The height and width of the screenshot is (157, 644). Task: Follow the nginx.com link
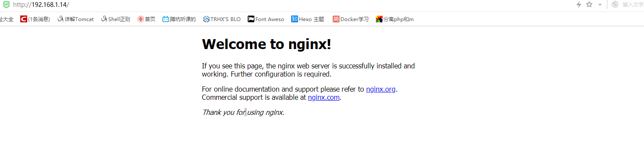(x=324, y=97)
